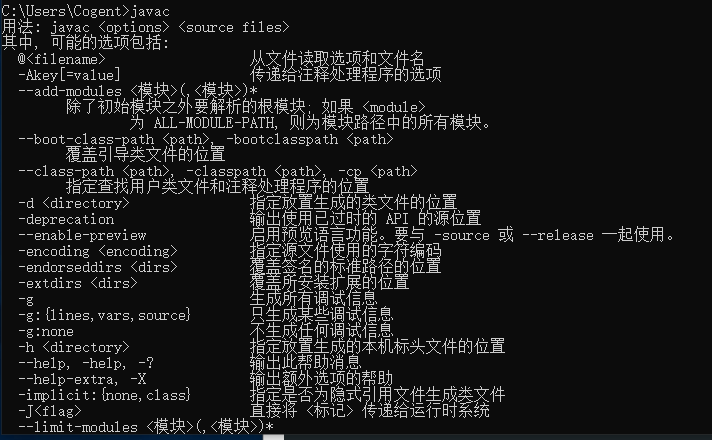The width and height of the screenshot is (712, 440).
Task: Click the --add-modules option line
Action: [138, 91]
